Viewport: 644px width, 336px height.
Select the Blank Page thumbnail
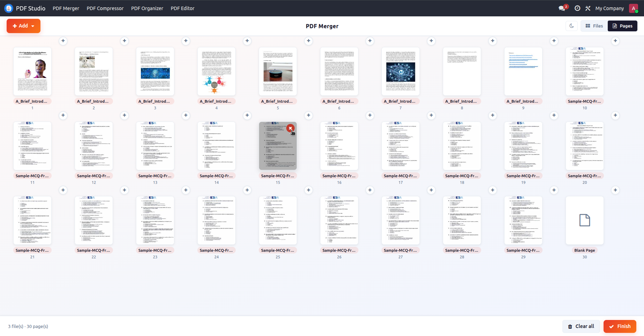coord(585,220)
